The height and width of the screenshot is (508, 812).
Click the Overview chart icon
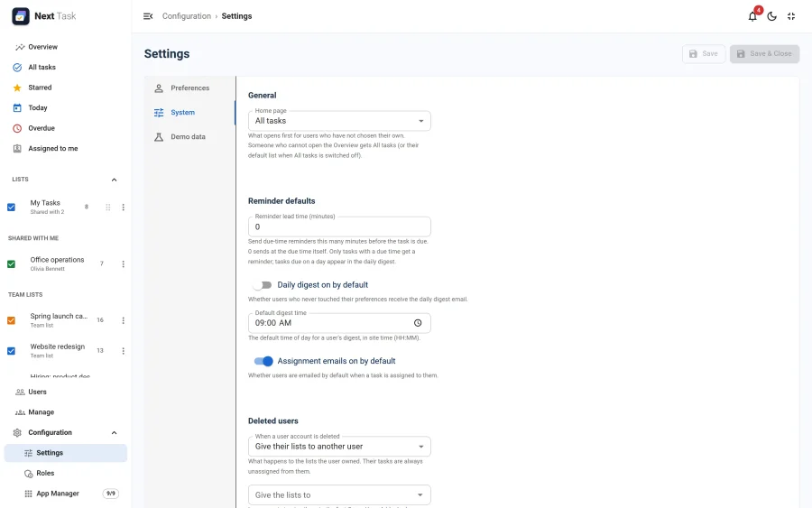[x=20, y=47]
